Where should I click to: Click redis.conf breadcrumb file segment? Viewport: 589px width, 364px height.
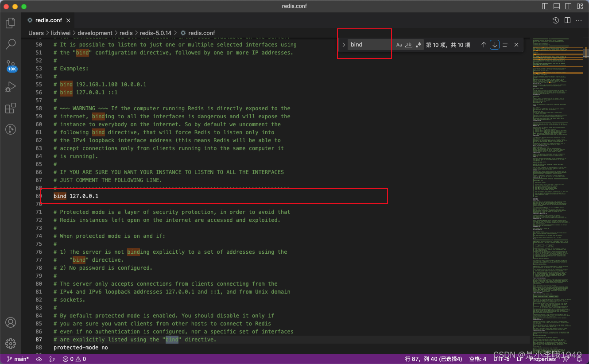coord(198,33)
